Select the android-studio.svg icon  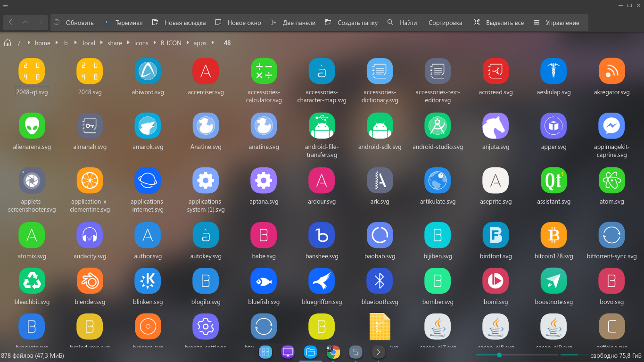438,126
